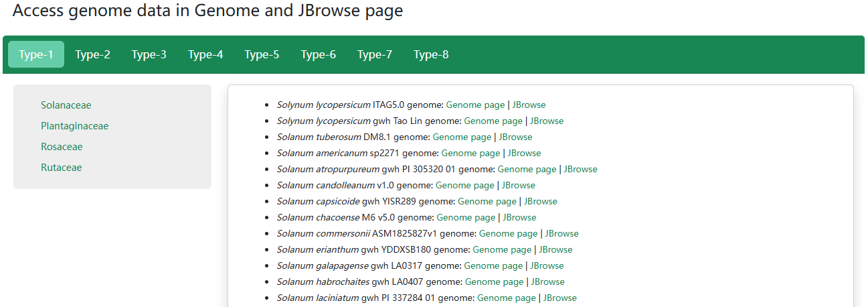Launch JBrowse for Solanum candolleanum v1.0

[519, 185]
